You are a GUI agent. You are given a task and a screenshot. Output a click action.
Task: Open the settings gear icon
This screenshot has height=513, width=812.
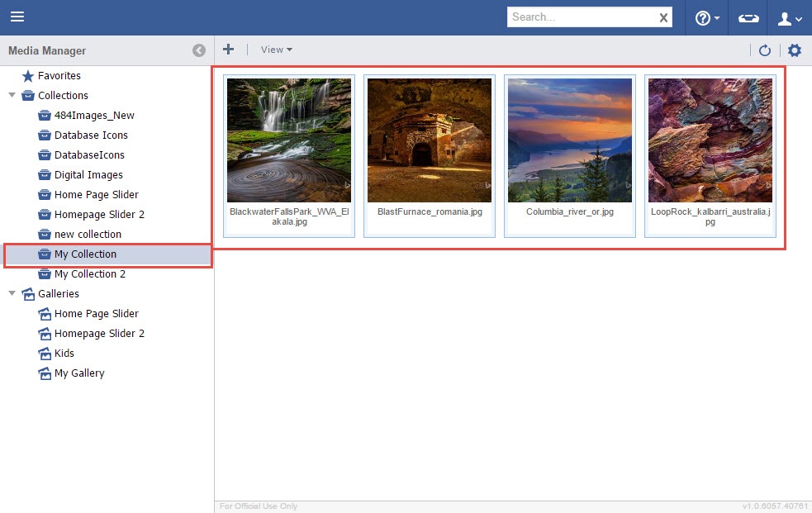point(795,50)
